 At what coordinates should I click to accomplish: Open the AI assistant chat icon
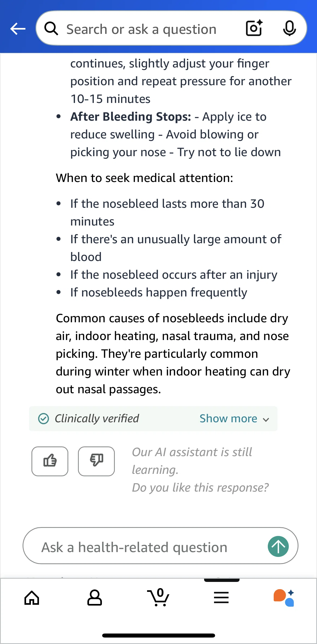(x=284, y=598)
